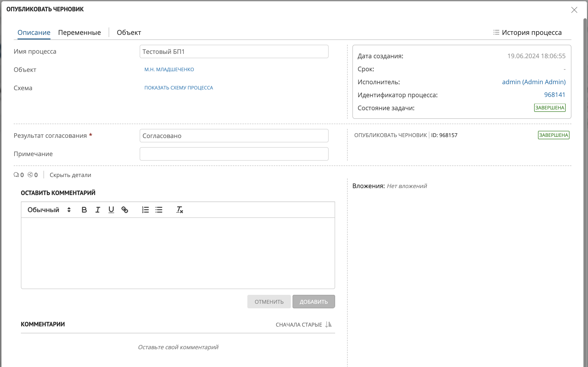The image size is (588, 367).
Task: Click inside the comment text area
Action: 178,253
